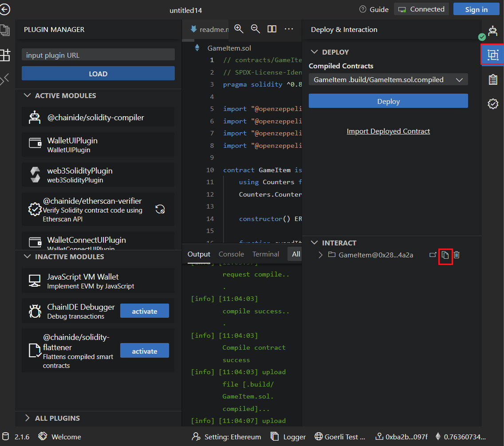Switch to the Terminal tab
The height and width of the screenshot is (446, 504).
click(x=266, y=254)
